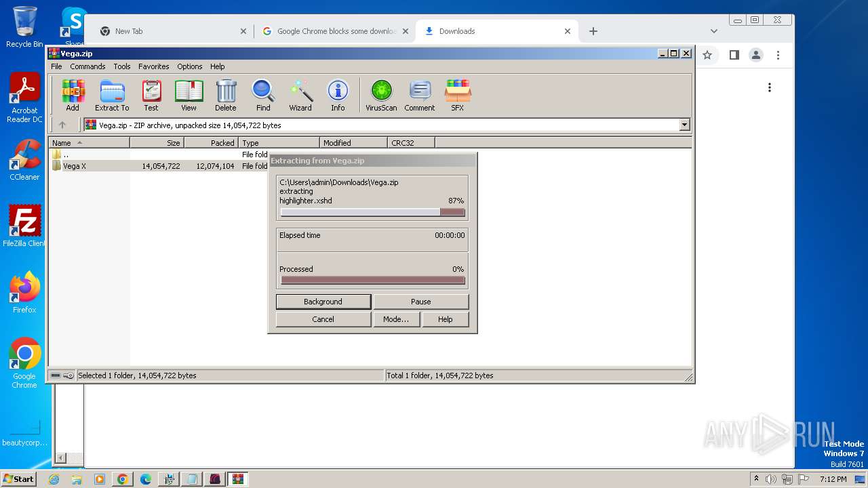The width and height of the screenshot is (868, 488).
Task: Open Chrome three-dot main menu
Action: pos(778,55)
